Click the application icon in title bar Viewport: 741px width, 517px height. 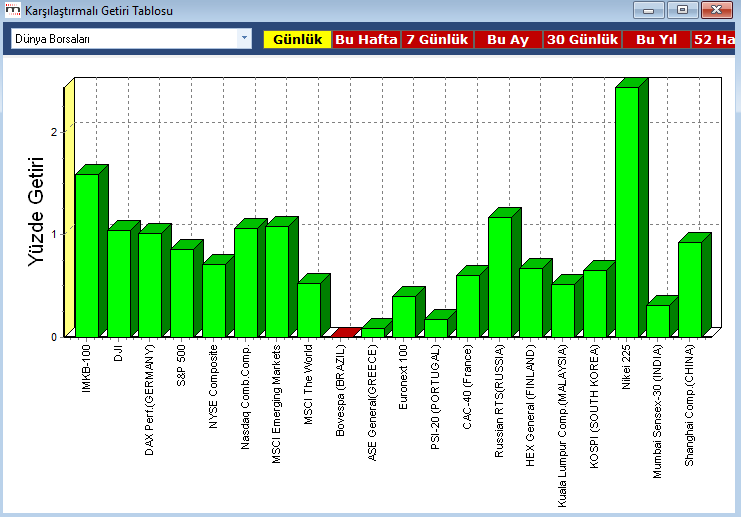pyautogui.click(x=13, y=10)
